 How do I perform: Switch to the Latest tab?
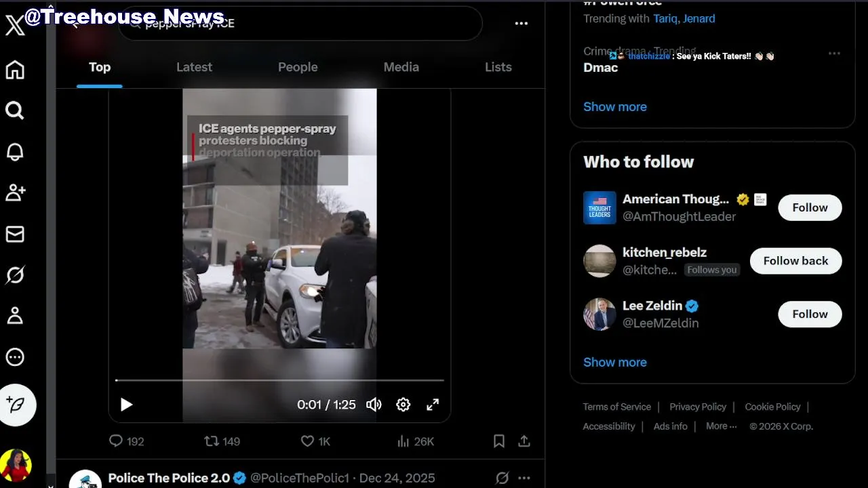point(194,67)
